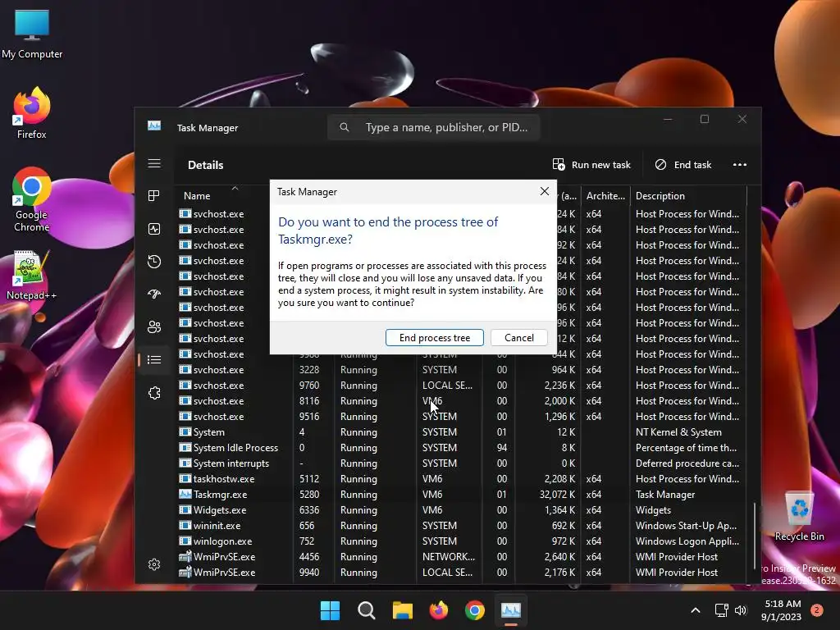The height and width of the screenshot is (630, 840).
Task: Open Startup apps page in sidebar
Action: click(154, 294)
